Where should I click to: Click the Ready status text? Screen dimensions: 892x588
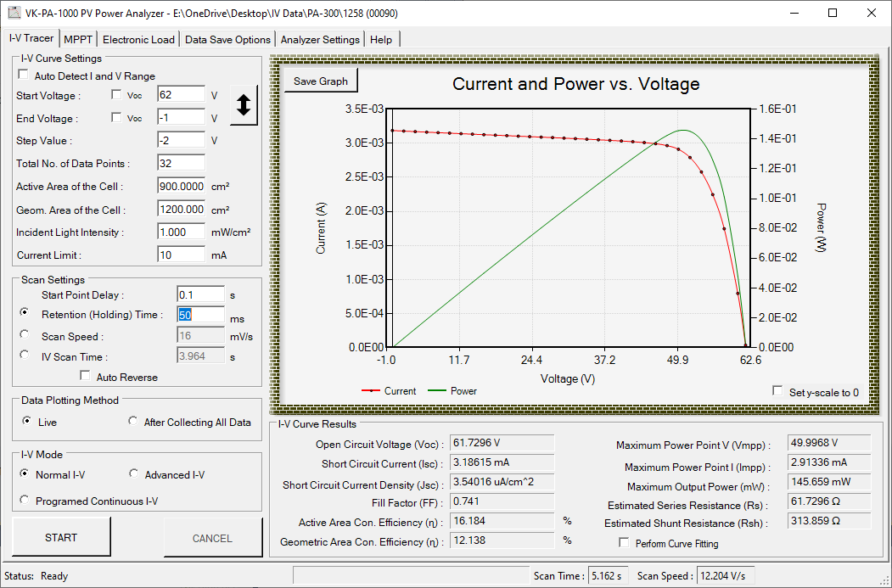[x=54, y=576]
